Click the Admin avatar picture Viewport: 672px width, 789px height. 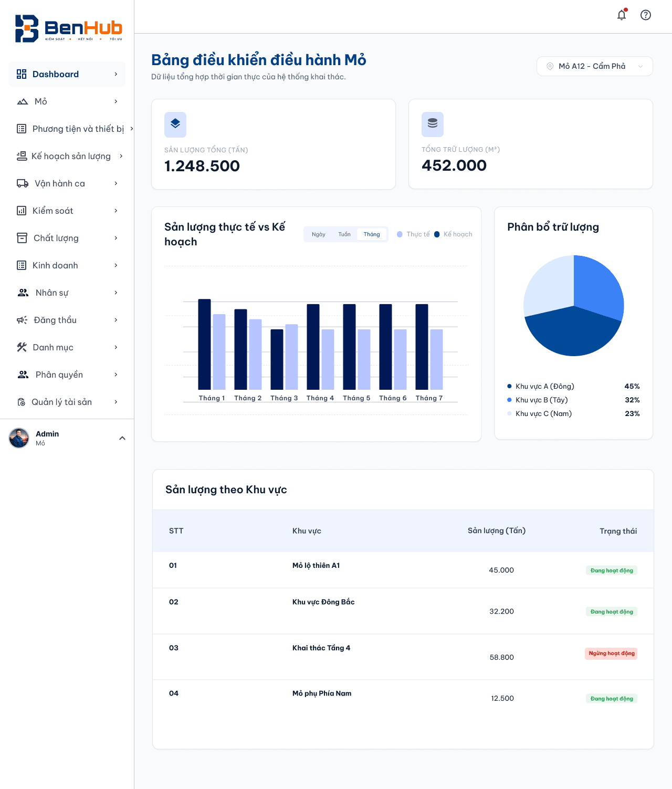tap(19, 438)
